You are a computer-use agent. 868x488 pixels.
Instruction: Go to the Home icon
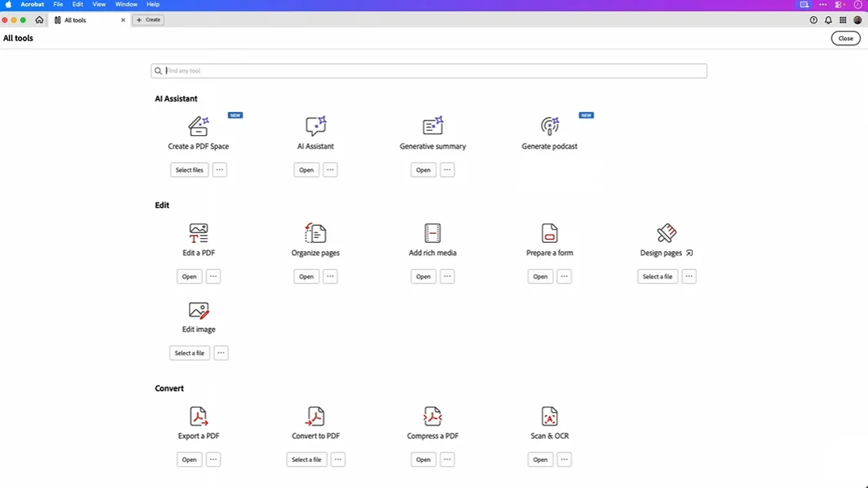click(x=39, y=20)
